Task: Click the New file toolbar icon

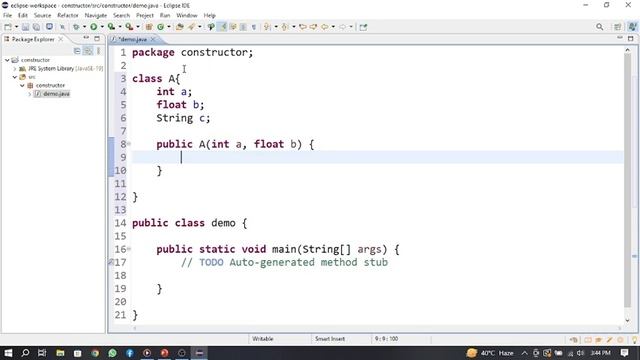Action: point(8,27)
